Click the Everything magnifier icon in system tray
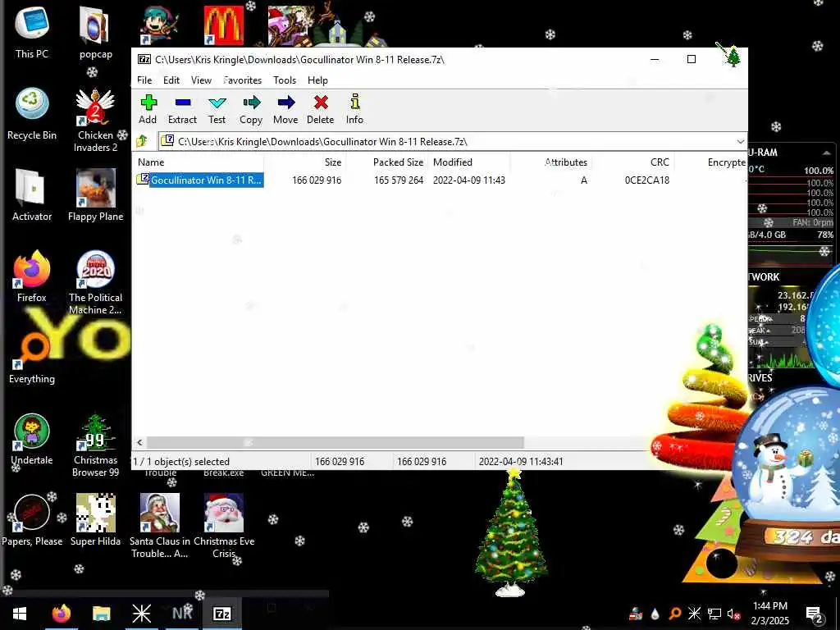Image resolution: width=840 pixels, height=630 pixels. (675, 614)
